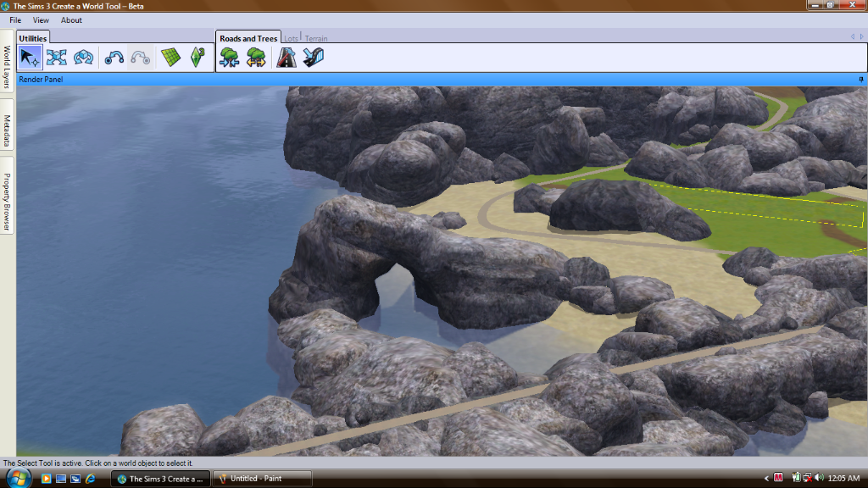Select the tree placement tool with blue arrows
Image resolution: width=868 pixels, height=488 pixels.
(229, 58)
